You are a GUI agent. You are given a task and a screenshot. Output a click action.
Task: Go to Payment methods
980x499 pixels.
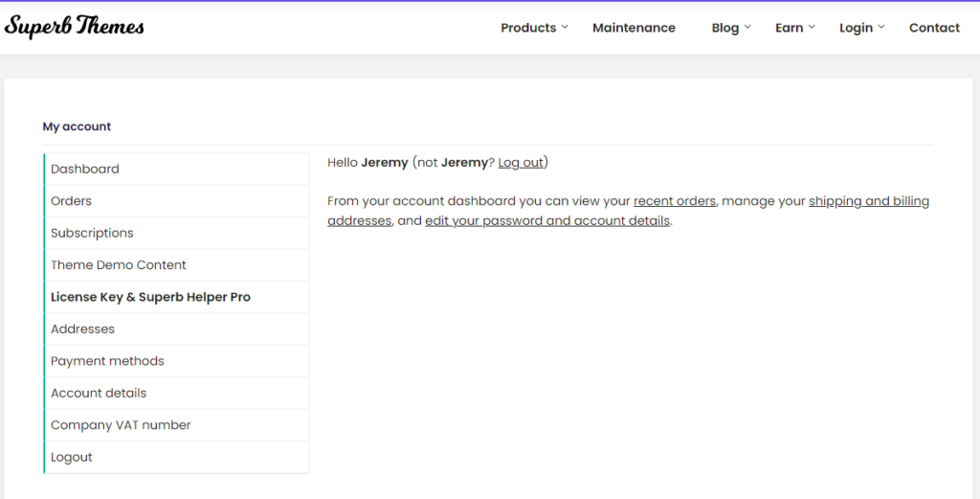177,361
